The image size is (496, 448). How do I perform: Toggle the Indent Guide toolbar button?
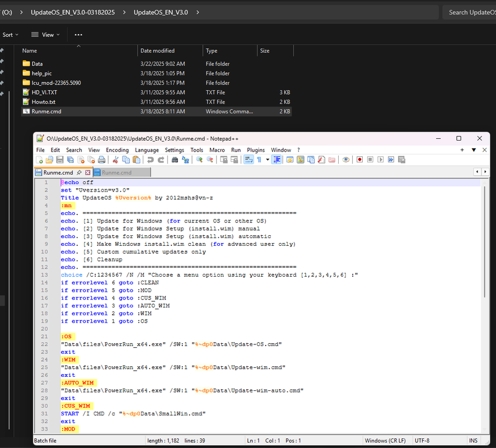[277, 160]
